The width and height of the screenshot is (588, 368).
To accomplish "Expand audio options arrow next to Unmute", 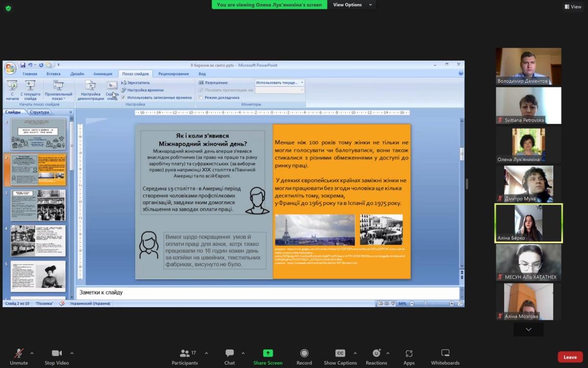I will pos(32,353).
